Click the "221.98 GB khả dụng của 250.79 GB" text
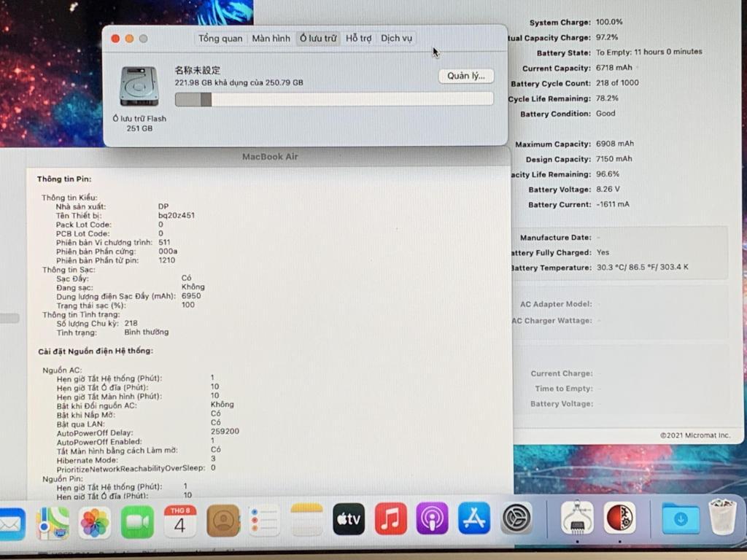Viewport: 747px width, 560px height. pyautogui.click(x=239, y=82)
